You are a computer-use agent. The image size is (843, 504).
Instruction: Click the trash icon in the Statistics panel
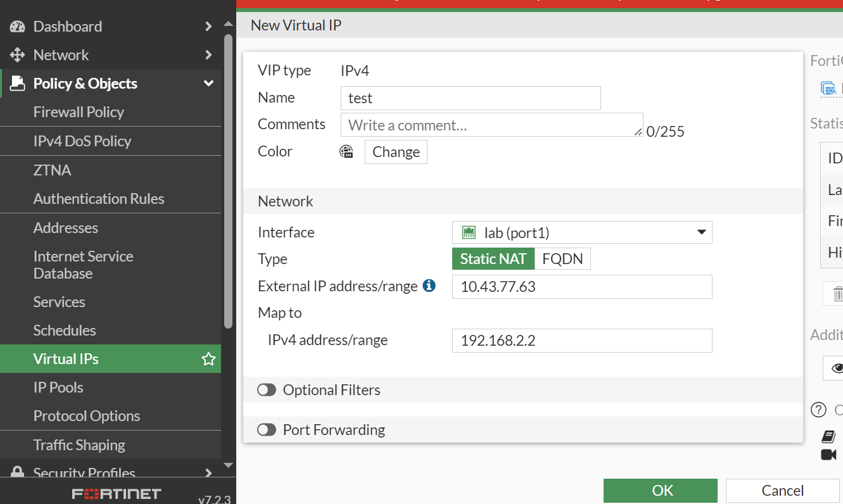tap(839, 293)
